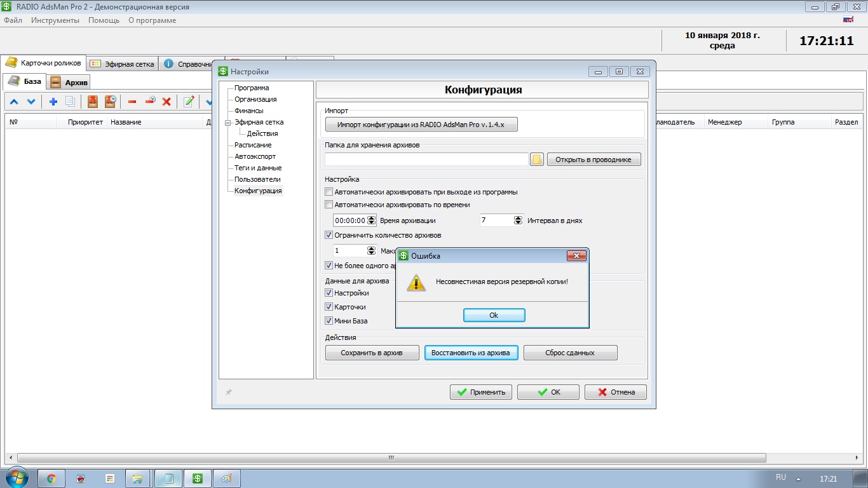Click the move card down arrow icon
The width and height of the screenshot is (868, 488).
click(x=31, y=102)
